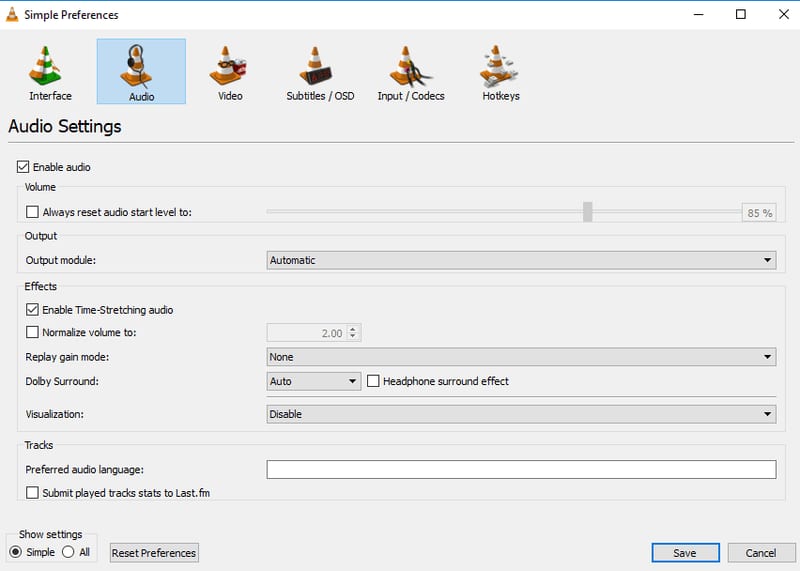Open Subtitles / OSD preferences icon
This screenshot has height=571, width=800.
[x=316, y=65]
